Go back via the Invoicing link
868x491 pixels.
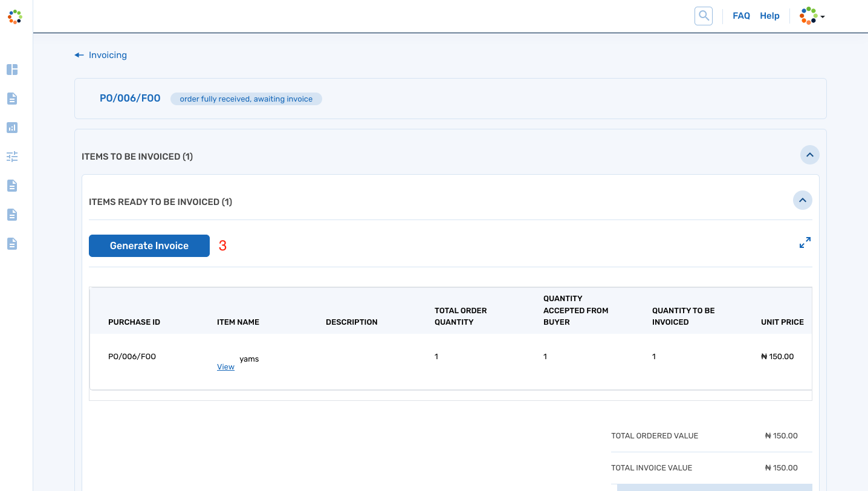[108, 55]
